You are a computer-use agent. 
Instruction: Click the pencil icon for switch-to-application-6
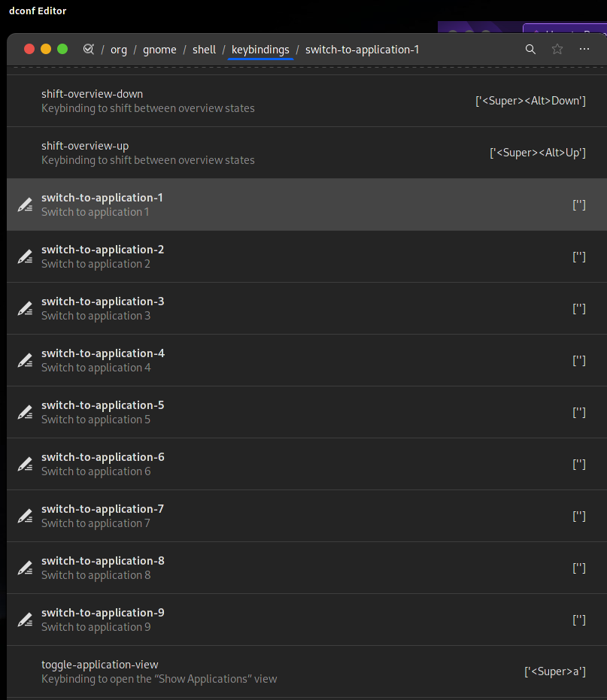click(x=25, y=464)
